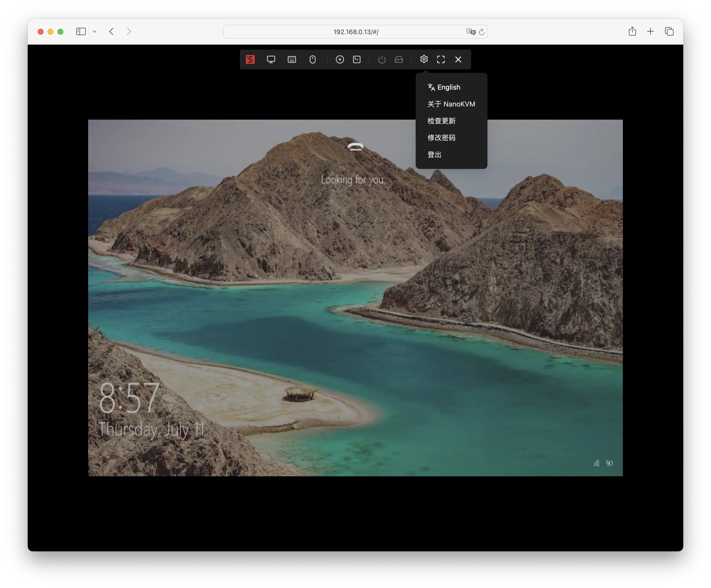Click the browser back arrow
This screenshot has width=711, height=588.
click(x=111, y=31)
